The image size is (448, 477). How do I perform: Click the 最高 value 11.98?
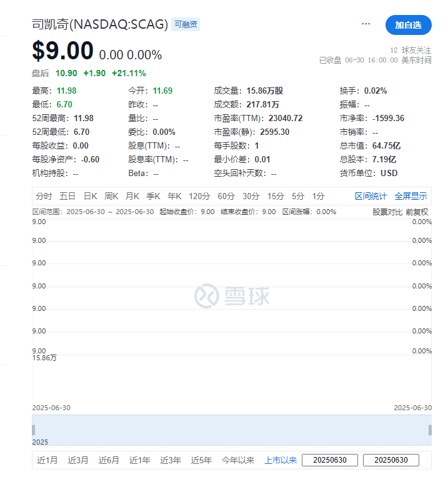click(x=67, y=91)
